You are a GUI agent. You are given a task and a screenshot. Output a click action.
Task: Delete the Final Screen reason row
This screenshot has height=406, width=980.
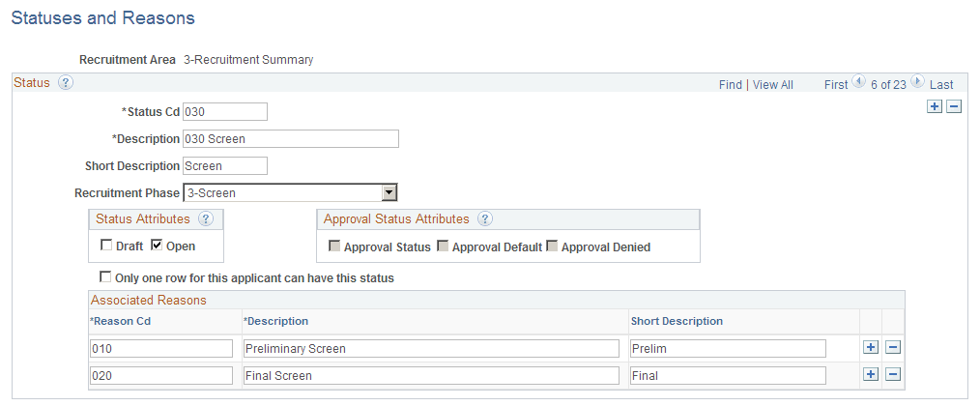point(893,374)
